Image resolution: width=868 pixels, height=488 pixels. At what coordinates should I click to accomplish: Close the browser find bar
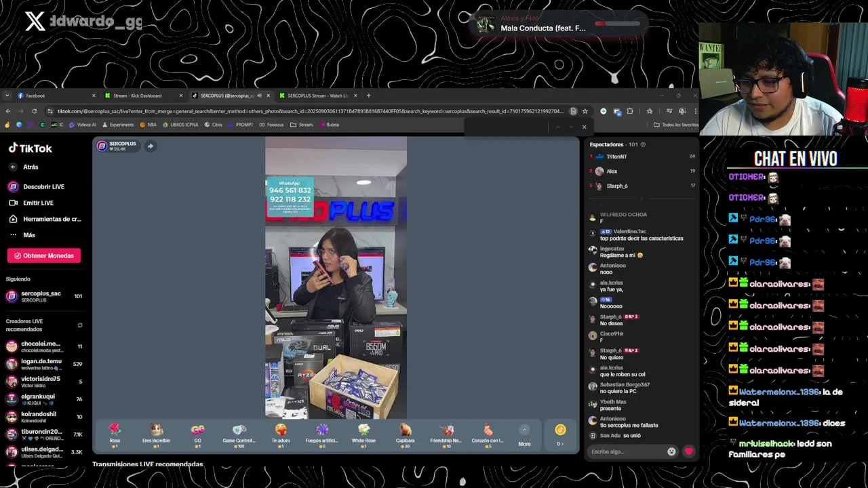tap(584, 127)
